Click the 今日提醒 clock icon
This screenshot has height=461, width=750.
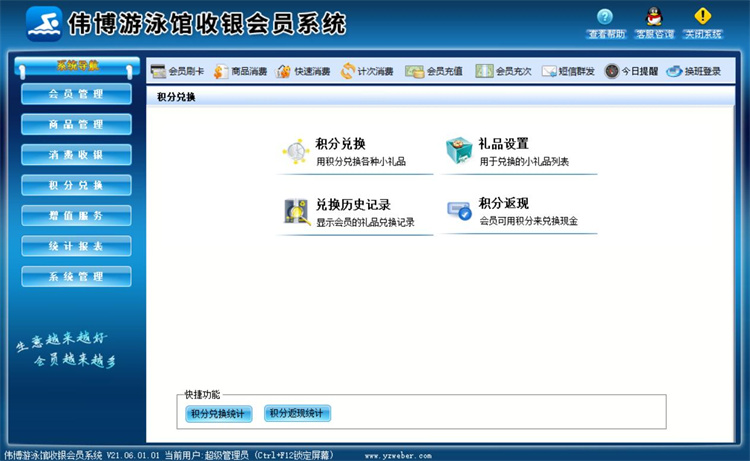tap(612, 71)
